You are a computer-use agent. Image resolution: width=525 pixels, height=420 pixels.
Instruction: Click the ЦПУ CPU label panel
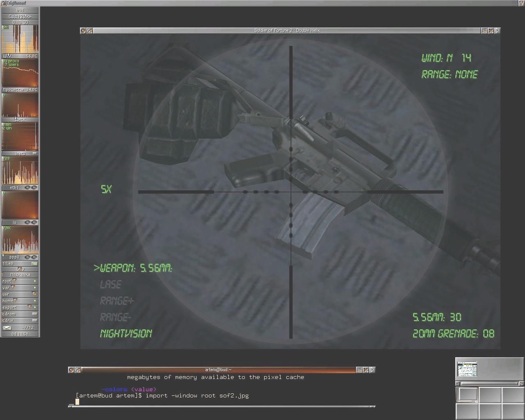20,56
